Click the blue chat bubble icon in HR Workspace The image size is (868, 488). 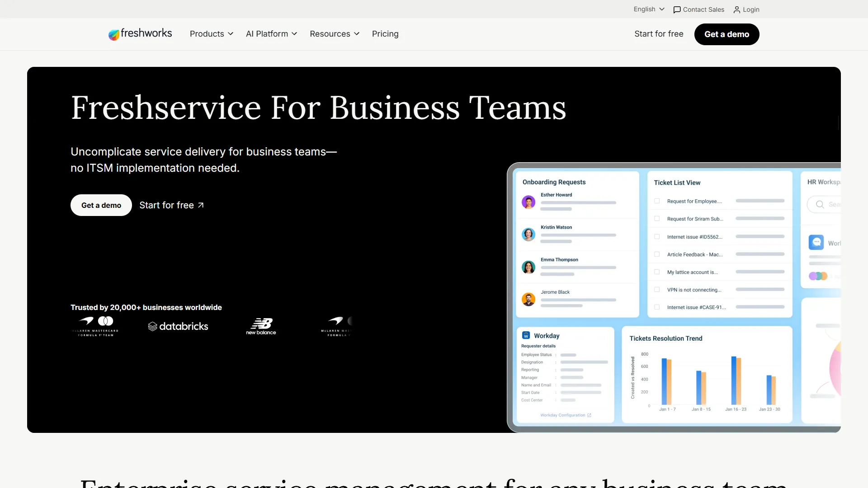(816, 243)
